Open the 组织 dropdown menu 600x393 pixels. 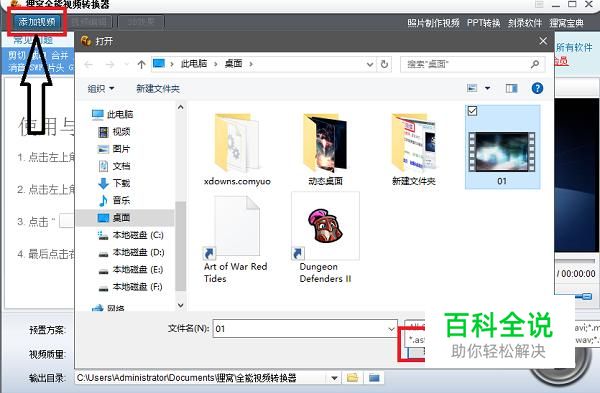[x=101, y=89]
